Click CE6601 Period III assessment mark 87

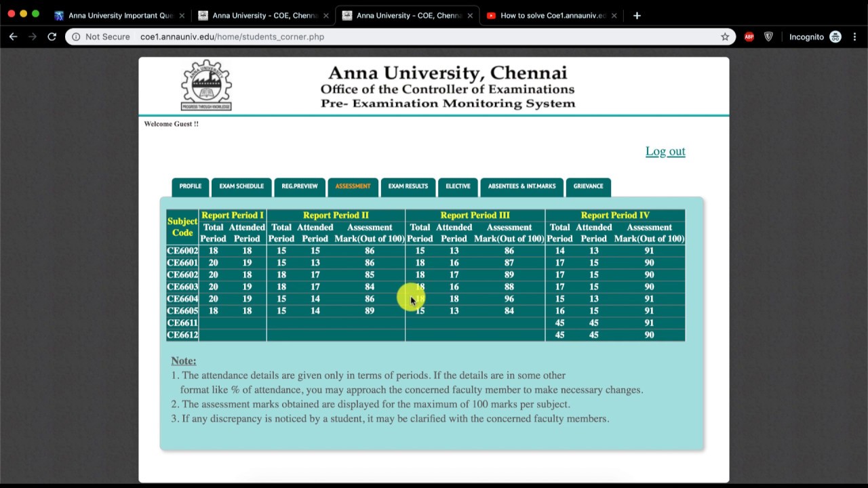[509, 263]
